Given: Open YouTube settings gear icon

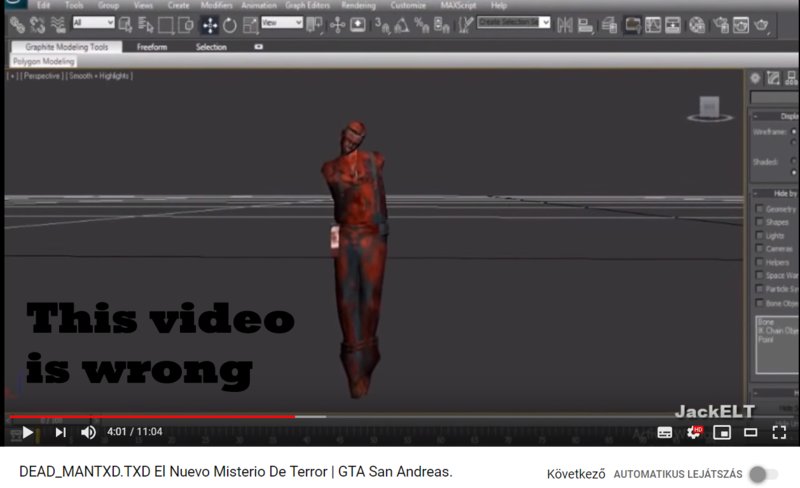Looking at the screenshot, I should tap(694, 432).
